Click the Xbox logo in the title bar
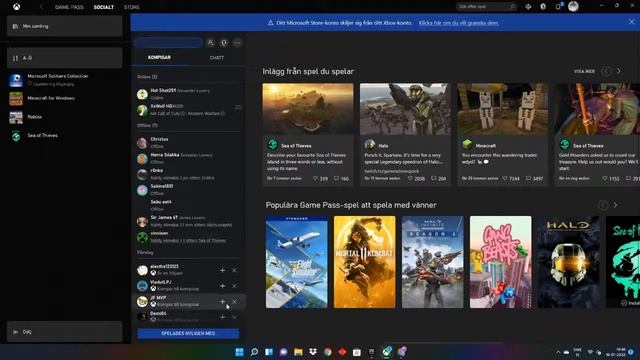The image size is (640, 360). tap(16, 7)
